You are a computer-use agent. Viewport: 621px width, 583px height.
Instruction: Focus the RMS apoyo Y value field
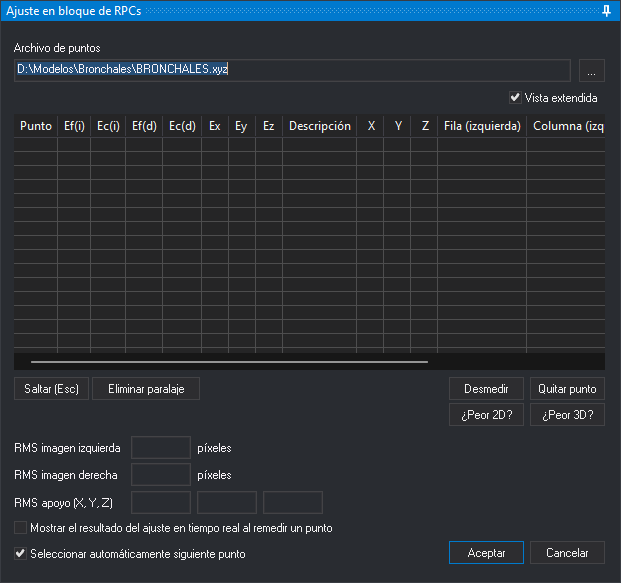227,503
